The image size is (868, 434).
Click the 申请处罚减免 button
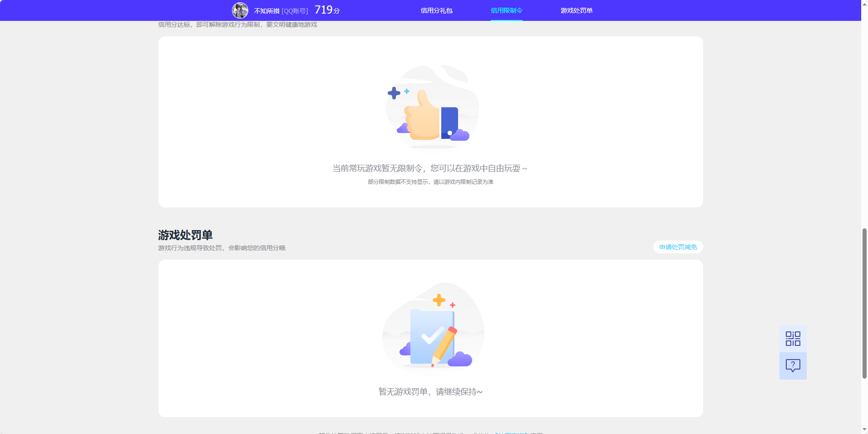tap(678, 247)
